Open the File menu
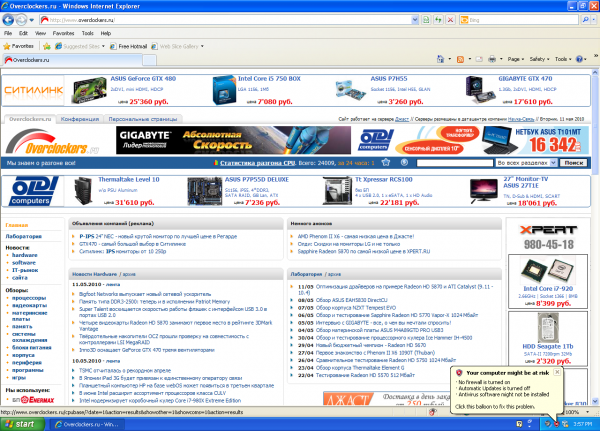Viewport: 600px width, 431px height. coord(8,33)
